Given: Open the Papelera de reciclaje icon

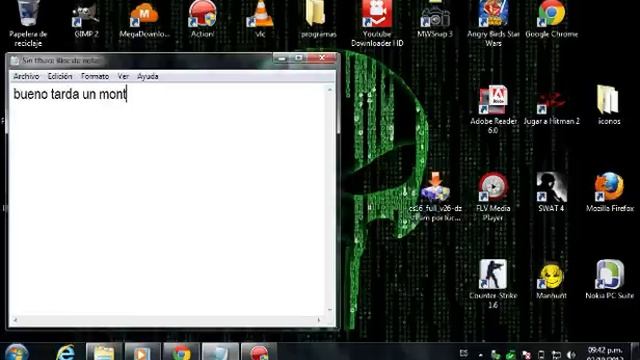Looking at the screenshot, I should (x=29, y=23).
